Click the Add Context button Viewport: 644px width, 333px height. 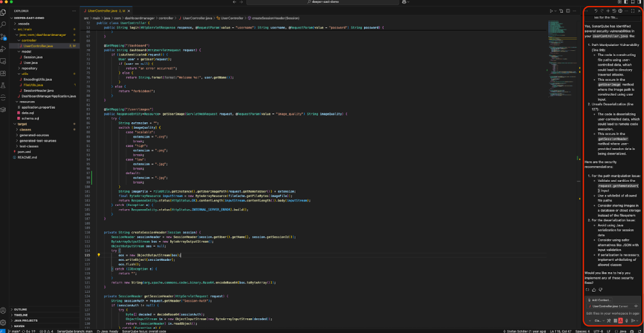pos(601,300)
